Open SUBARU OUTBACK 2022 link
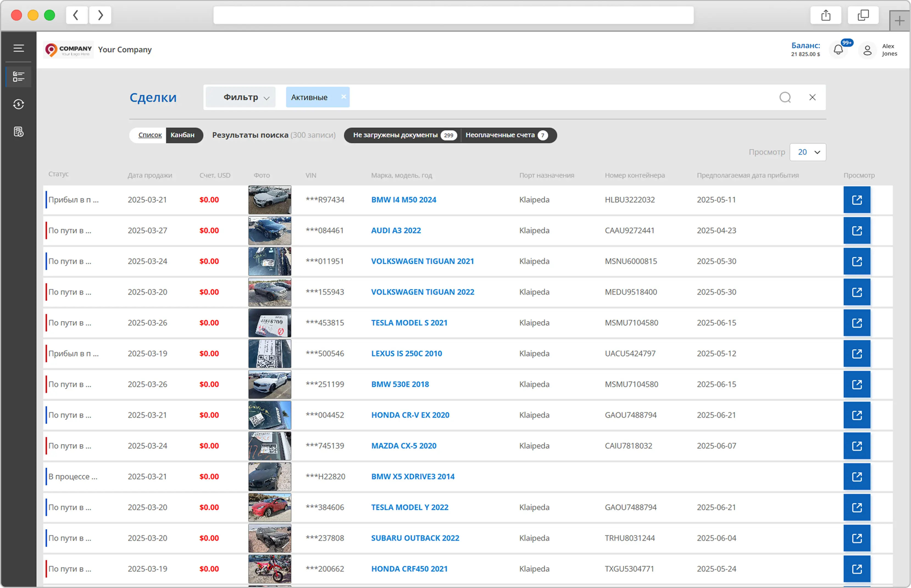This screenshot has width=911, height=588. (x=415, y=538)
